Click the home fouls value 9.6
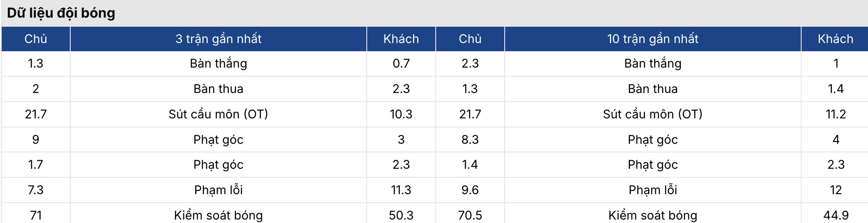This screenshot has width=868, height=223. click(x=470, y=190)
